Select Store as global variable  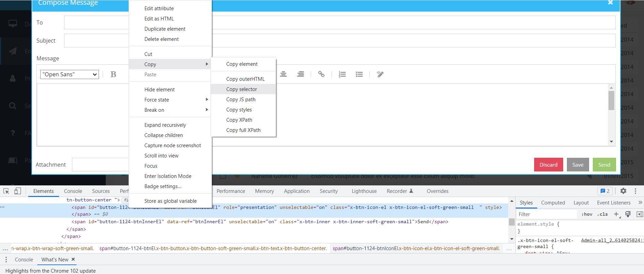(x=170, y=201)
